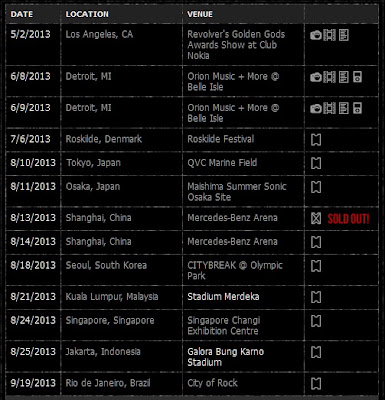Click ticket icon for Rio de Janeiro show
385x400 pixels.
coord(316,384)
